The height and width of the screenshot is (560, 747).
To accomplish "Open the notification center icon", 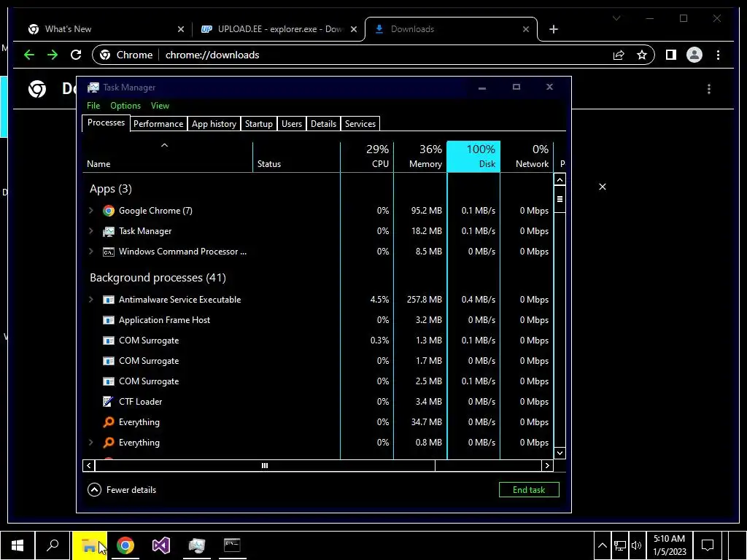I will tap(708, 545).
